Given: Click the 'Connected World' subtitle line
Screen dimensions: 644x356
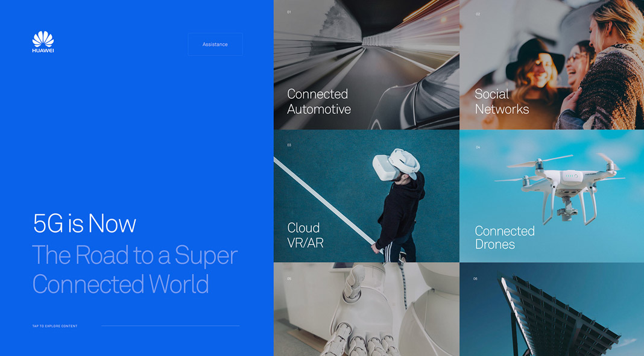Looking at the screenshot, I should [121, 284].
